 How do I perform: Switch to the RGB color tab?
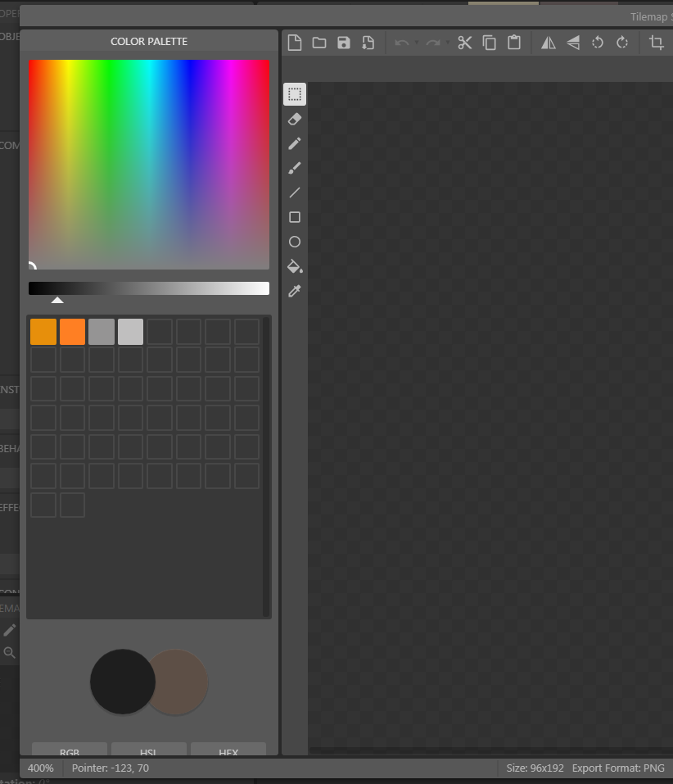tap(70, 749)
